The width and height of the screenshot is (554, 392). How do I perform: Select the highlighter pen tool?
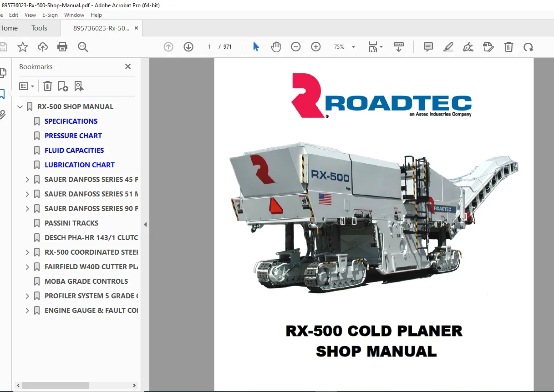(448, 47)
